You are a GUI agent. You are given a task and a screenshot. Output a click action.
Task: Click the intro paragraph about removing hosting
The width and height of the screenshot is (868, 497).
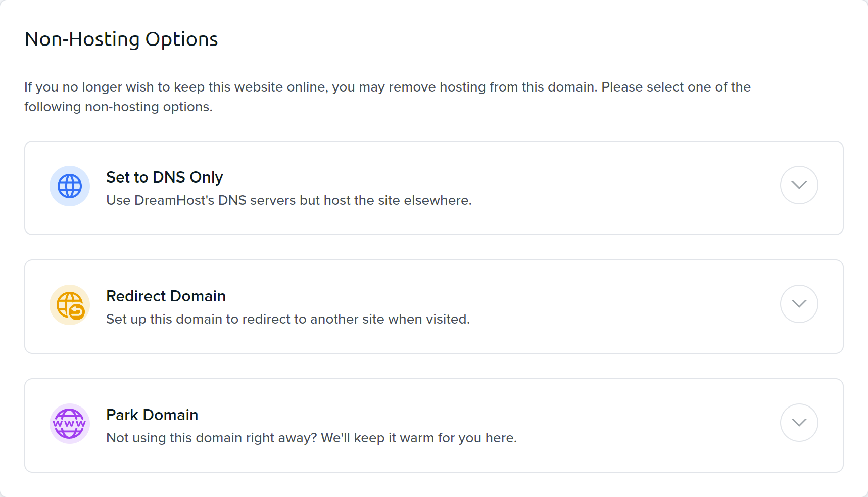(388, 97)
